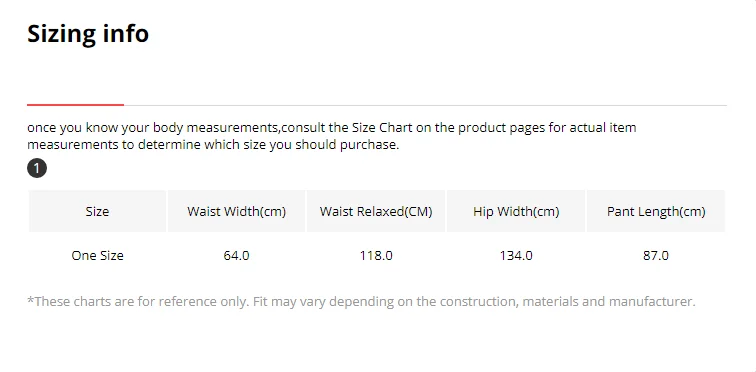Click the Waist Width(cm) column header
This screenshot has height=372, width=756.
236,211
